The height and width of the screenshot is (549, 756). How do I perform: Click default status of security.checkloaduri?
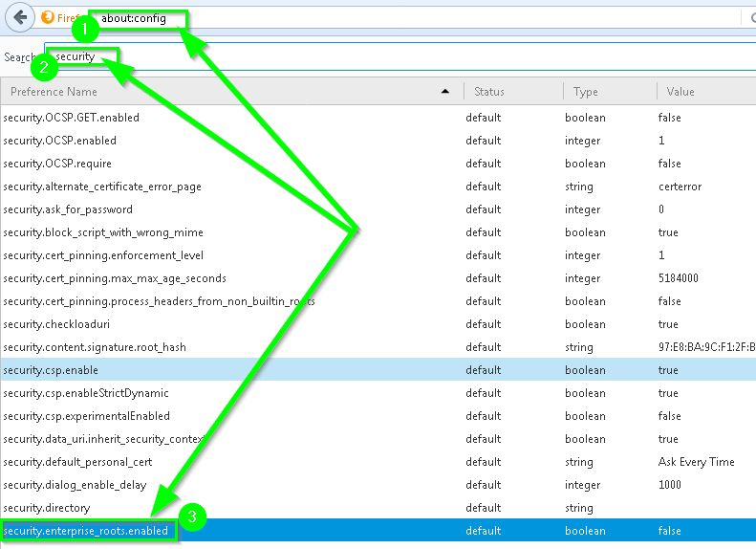[483, 324]
